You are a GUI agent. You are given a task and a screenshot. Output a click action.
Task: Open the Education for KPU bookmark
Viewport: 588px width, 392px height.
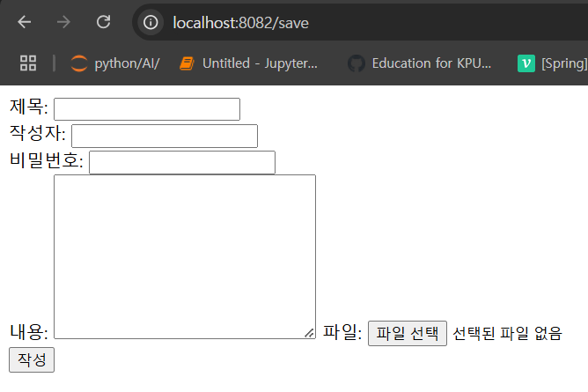420,63
